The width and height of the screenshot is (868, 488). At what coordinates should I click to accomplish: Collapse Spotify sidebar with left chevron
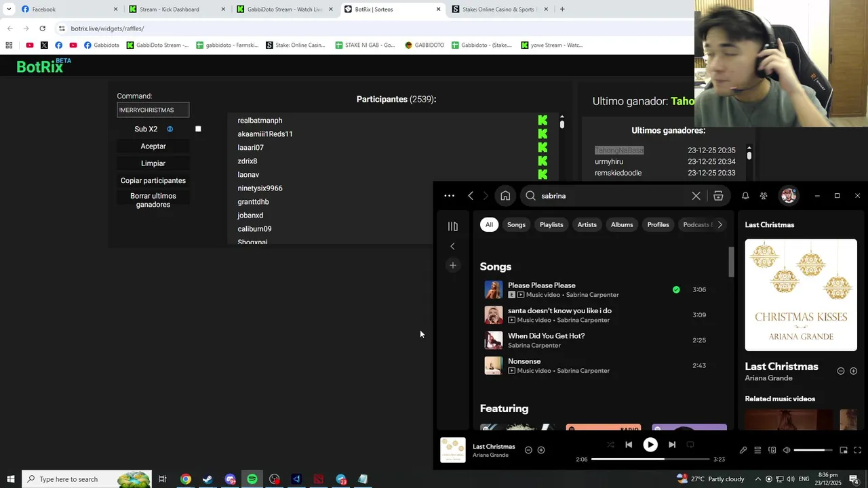[x=453, y=246]
